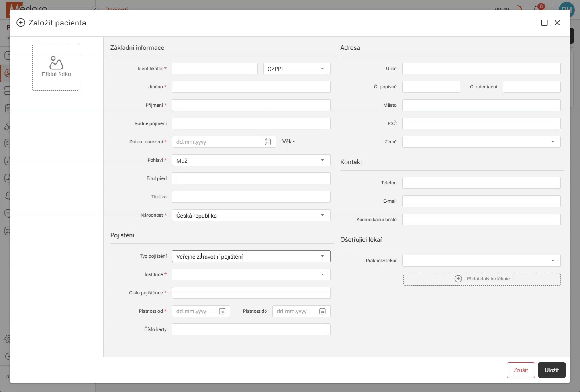The width and height of the screenshot is (580, 392).
Task: Select the highlighted patients icon in sidebar
Action: [x=7, y=73]
